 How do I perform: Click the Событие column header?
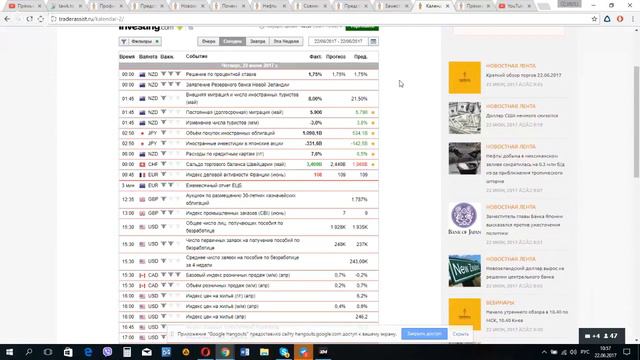click(196, 56)
